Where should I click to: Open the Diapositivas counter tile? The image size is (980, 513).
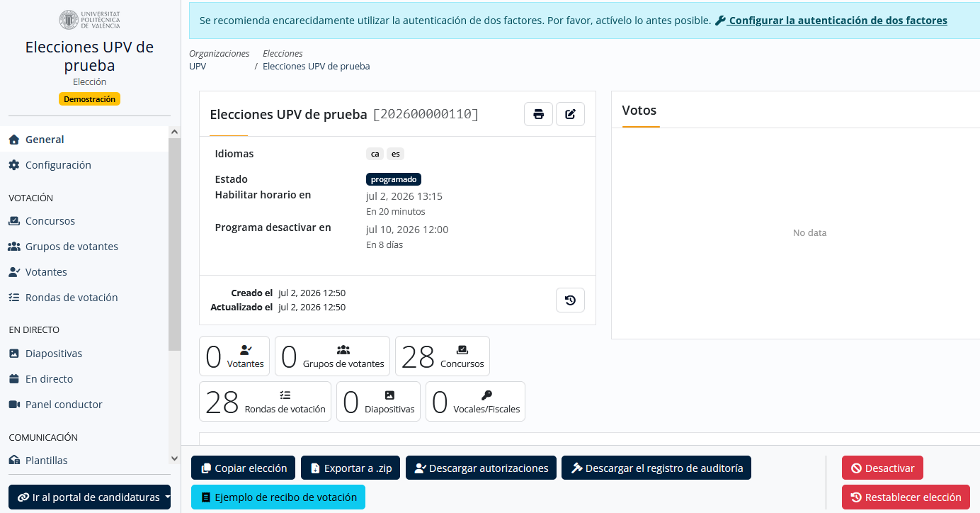378,402
